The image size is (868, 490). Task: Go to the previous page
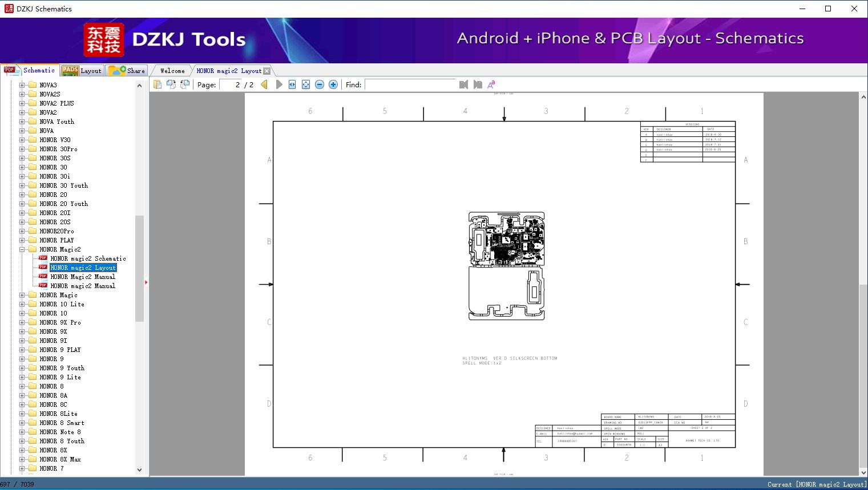pyautogui.click(x=264, y=84)
